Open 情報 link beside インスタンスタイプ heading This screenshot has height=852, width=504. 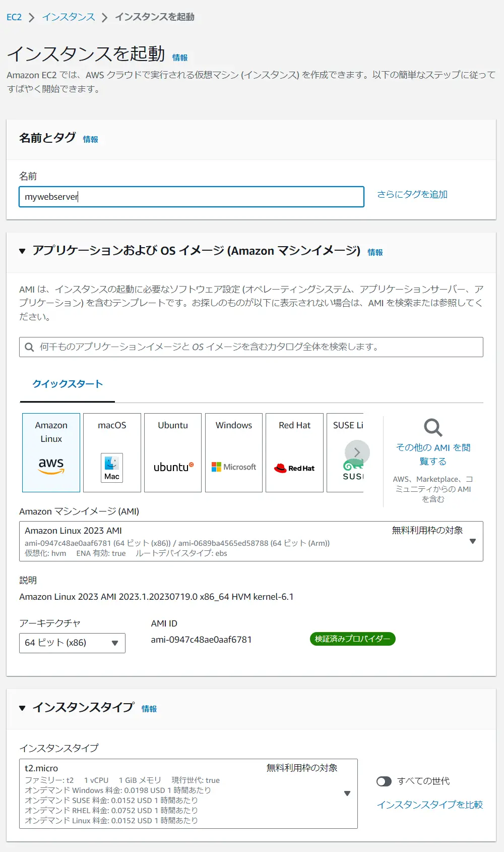[x=149, y=709]
